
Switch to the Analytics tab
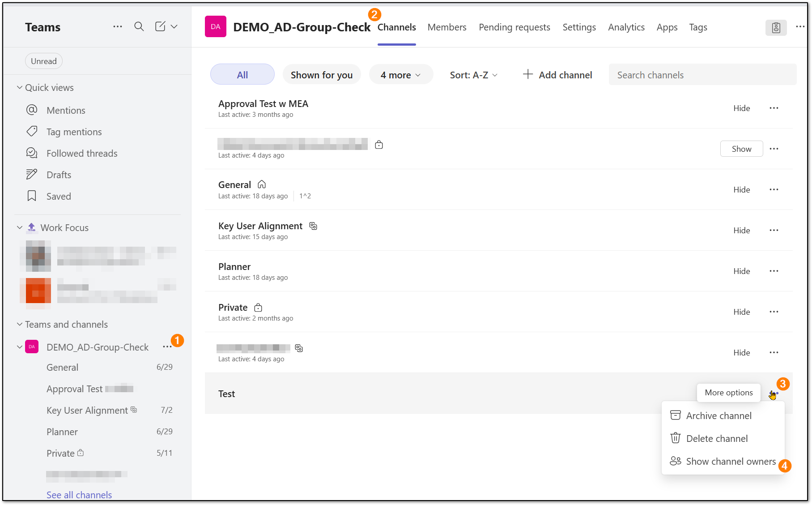point(626,27)
